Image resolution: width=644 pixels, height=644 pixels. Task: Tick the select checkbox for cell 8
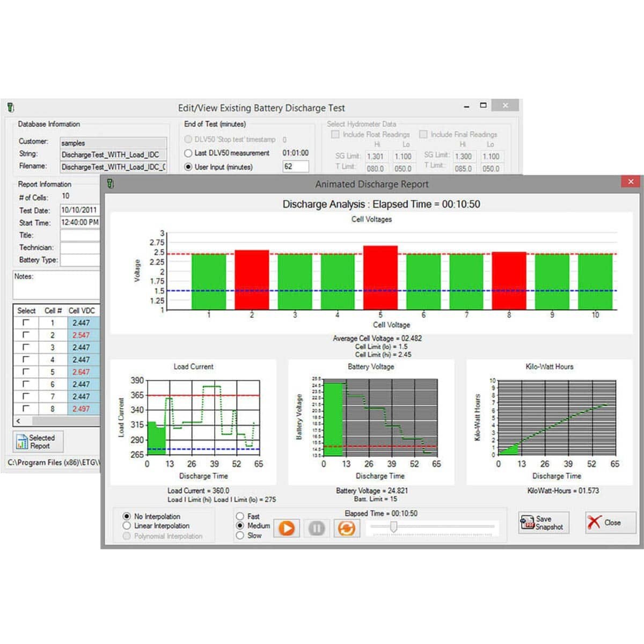coord(26,409)
